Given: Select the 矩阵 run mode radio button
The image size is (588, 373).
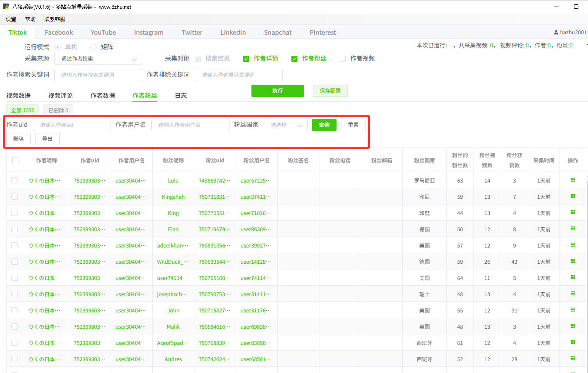Looking at the screenshot, I should click(x=93, y=47).
